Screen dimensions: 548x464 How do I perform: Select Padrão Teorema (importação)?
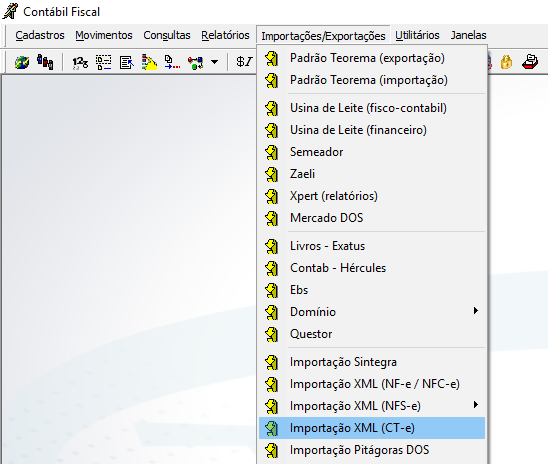coord(372,80)
